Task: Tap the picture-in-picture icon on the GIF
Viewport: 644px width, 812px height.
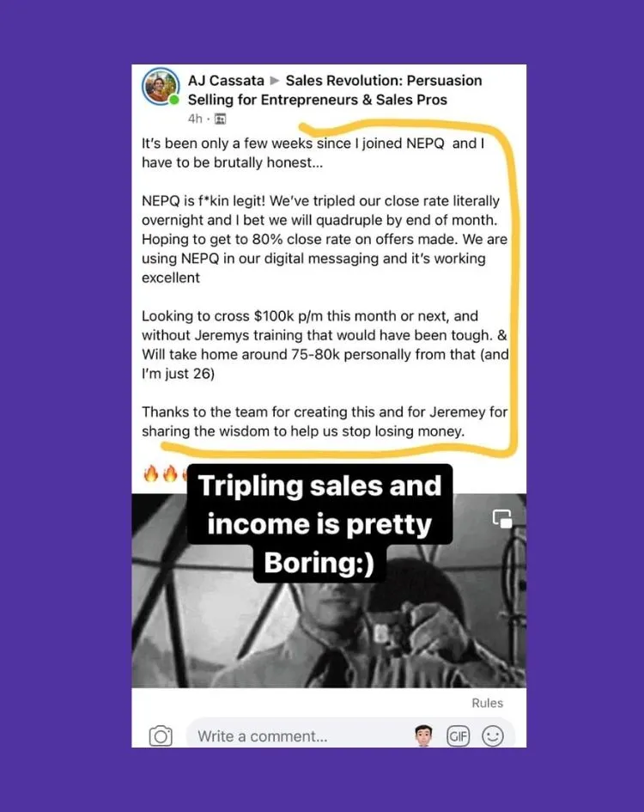Action: click(502, 518)
